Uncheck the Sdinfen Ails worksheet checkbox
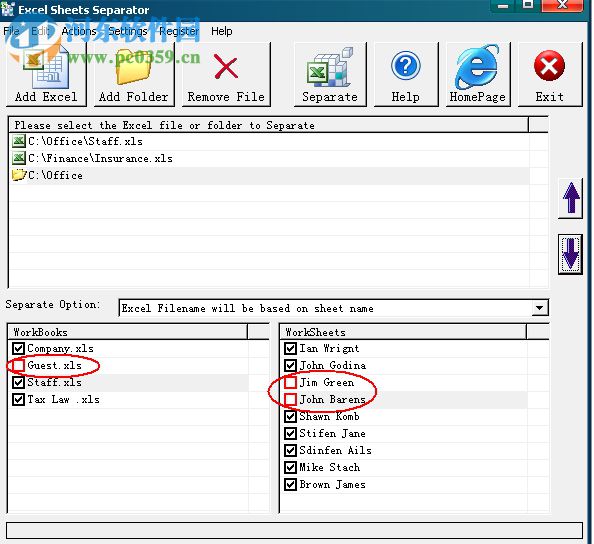Image resolution: width=594 pixels, height=544 pixels. pos(290,450)
